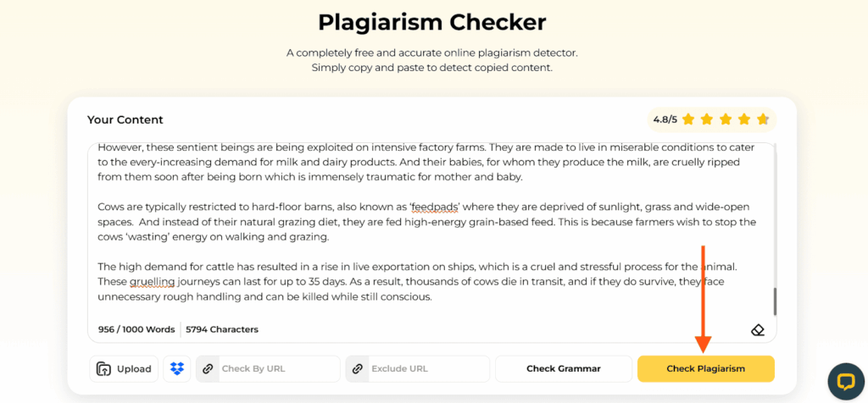Screen dimensions: 868x403
Task: Click the third rating star
Action: tap(726, 119)
